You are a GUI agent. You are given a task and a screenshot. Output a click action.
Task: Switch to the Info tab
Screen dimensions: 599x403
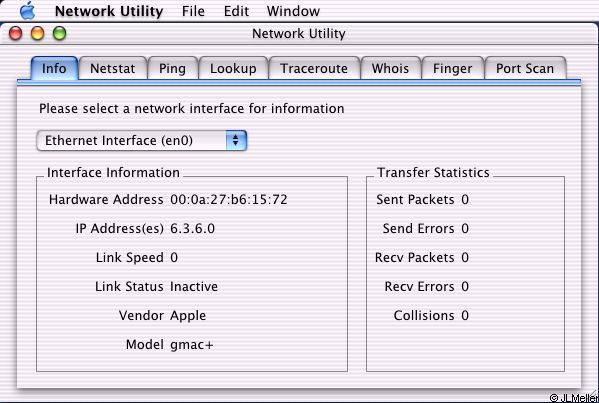click(54, 68)
